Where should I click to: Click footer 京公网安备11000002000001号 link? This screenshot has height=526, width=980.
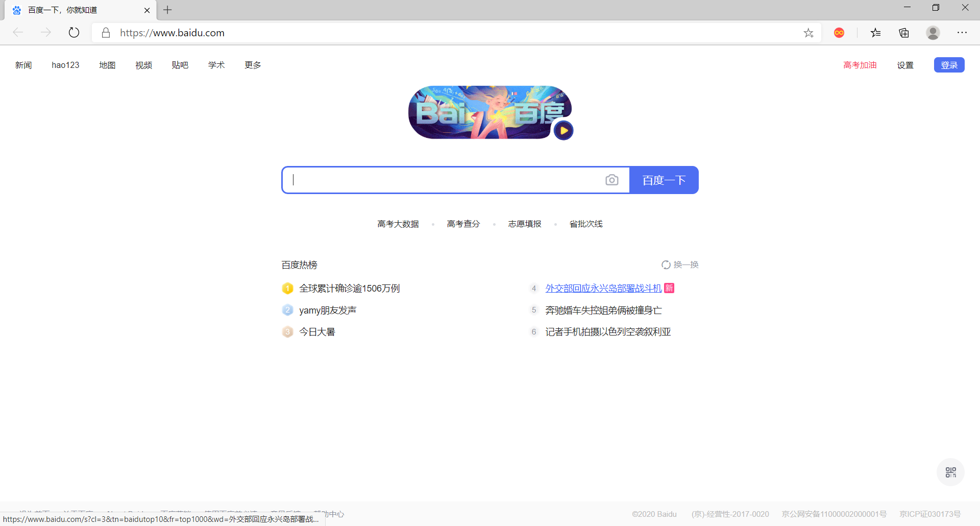pyautogui.click(x=834, y=514)
